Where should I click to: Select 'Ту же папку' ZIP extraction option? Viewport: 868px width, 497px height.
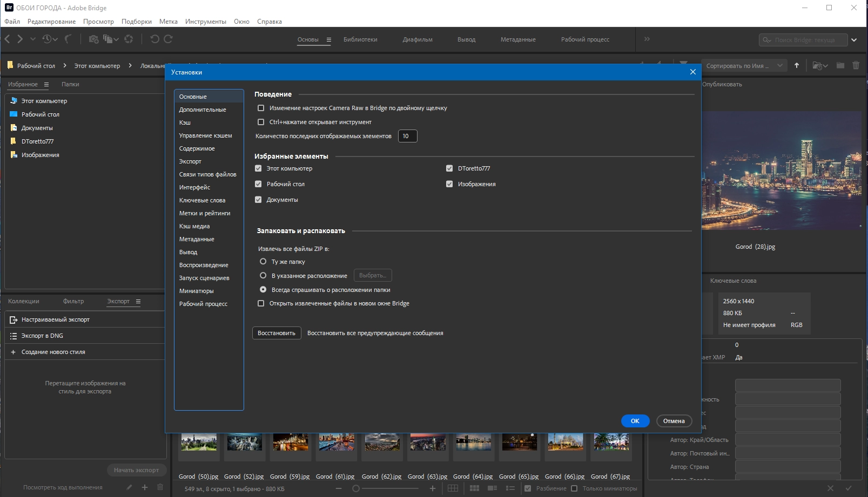263,262
